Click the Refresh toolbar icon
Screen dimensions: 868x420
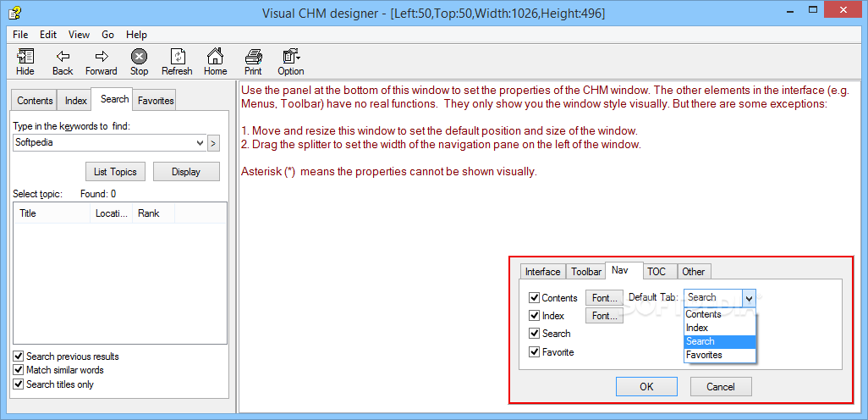(177, 57)
